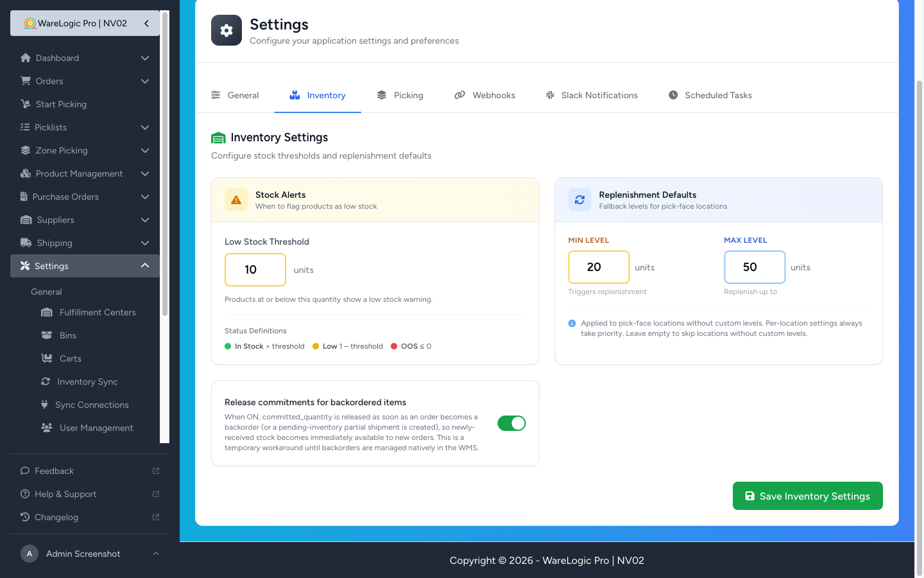Click the sidebar vertical scrollbar
The width and height of the screenshot is (924, 578).
click(164, 164)
